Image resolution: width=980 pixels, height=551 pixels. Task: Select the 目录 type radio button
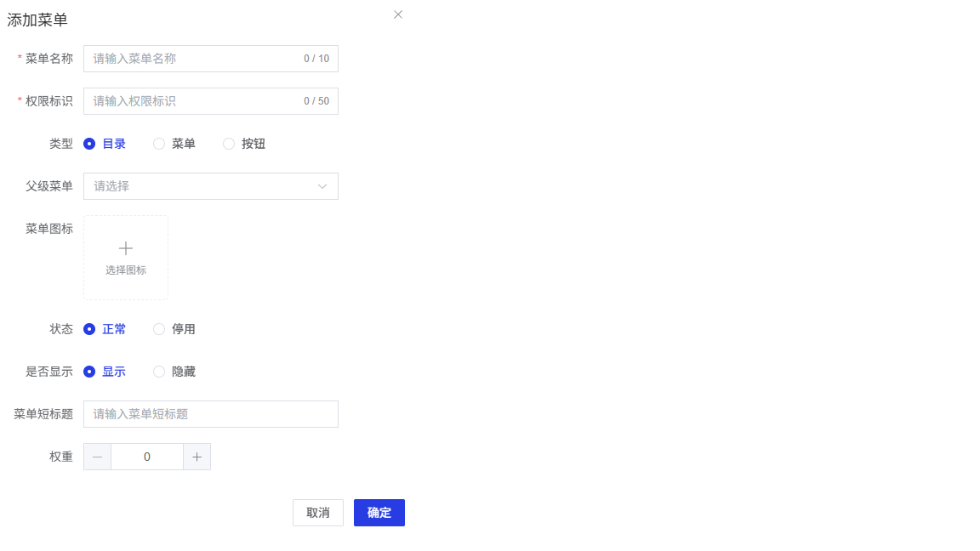coord(89,144)
